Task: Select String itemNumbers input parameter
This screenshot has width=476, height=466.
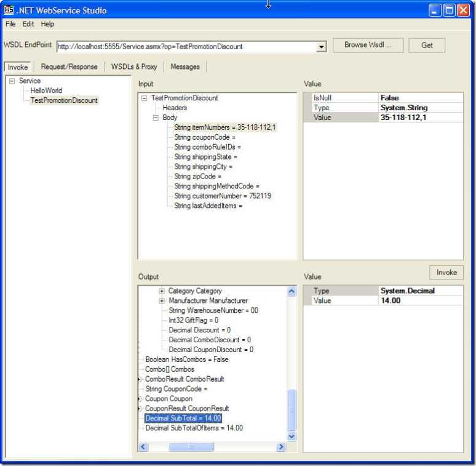Action: click(225, 127)
